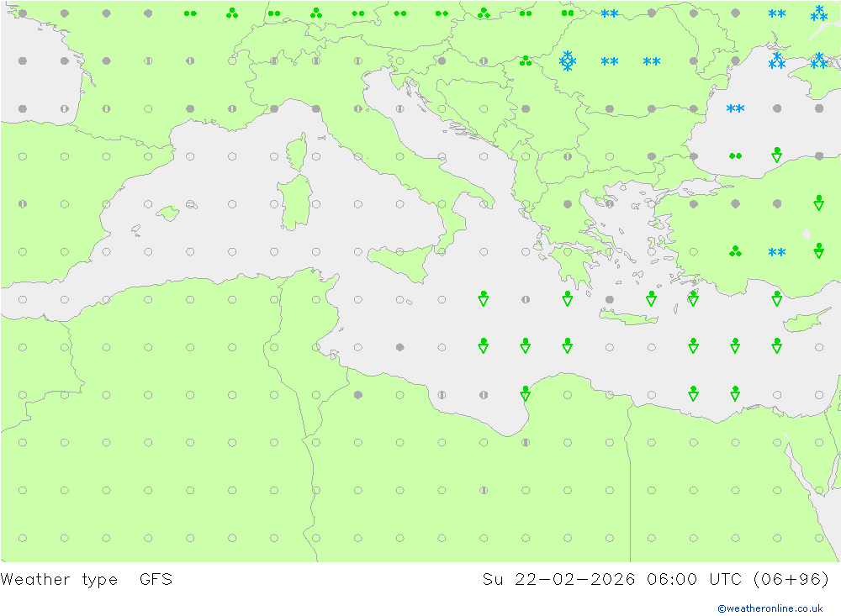Click on the island of Cyprus

pos(805,320)
